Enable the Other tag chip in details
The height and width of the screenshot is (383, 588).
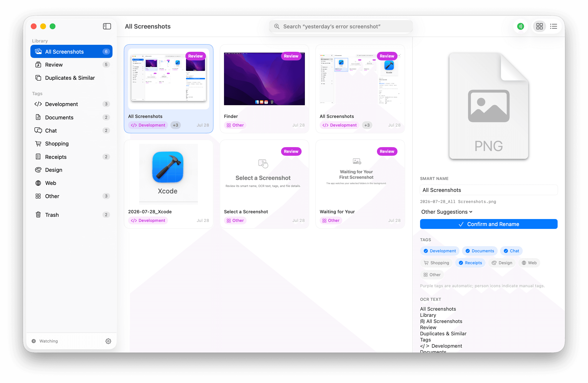click(x=432, y=275)
